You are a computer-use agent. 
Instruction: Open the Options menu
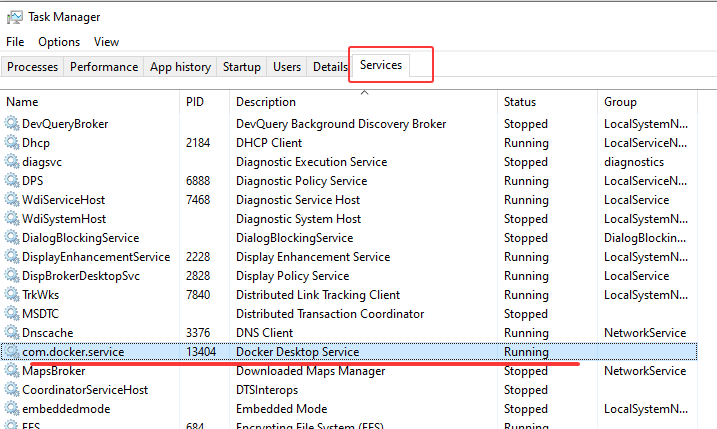pyautogui.click(x=59, y=42)
